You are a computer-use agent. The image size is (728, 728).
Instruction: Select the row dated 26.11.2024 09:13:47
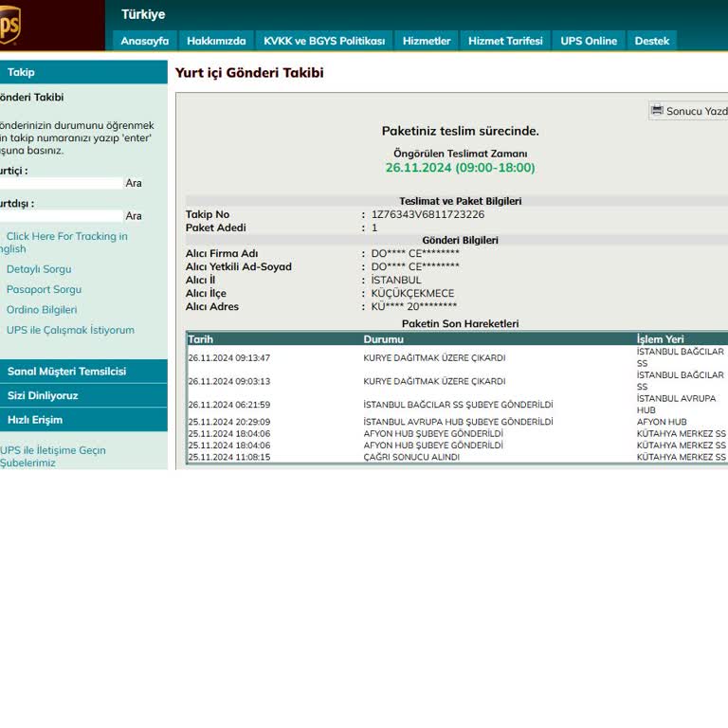coord(457,357)
